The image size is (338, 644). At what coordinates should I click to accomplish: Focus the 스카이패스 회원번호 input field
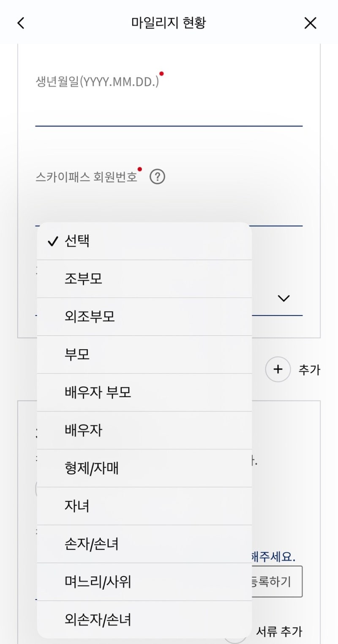(x=169, y=209)
